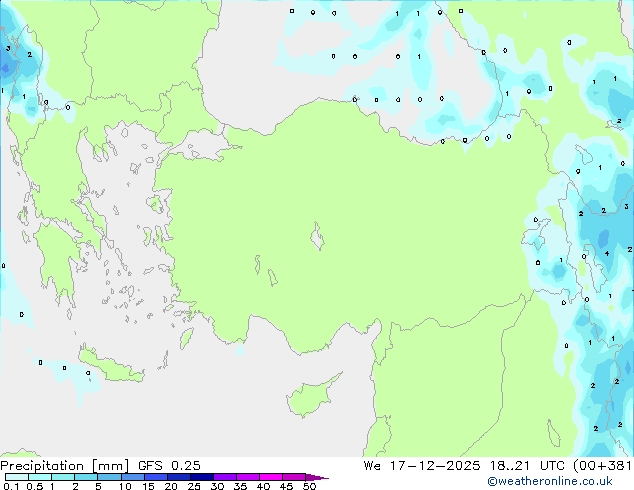Select the 'We 17-12-2025' date text
634x490 pixels.
(x=422, y=466)
